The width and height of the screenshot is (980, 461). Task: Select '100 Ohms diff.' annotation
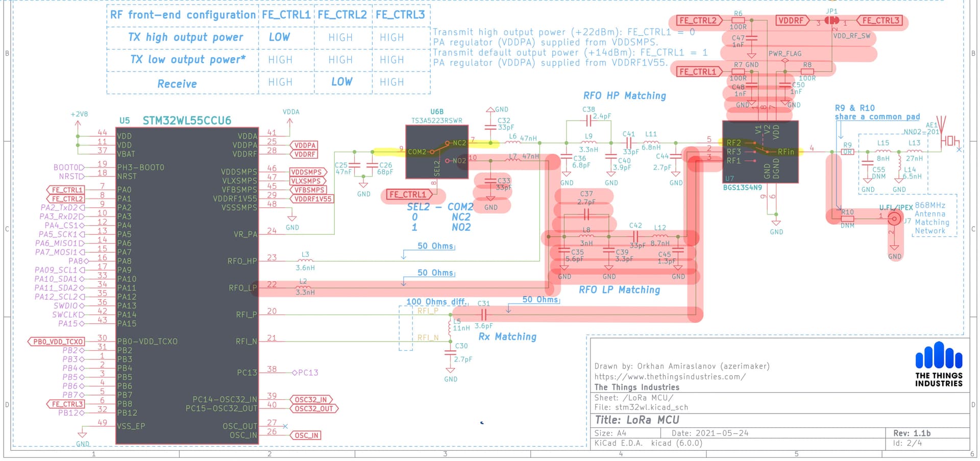[x=437, y=302]
